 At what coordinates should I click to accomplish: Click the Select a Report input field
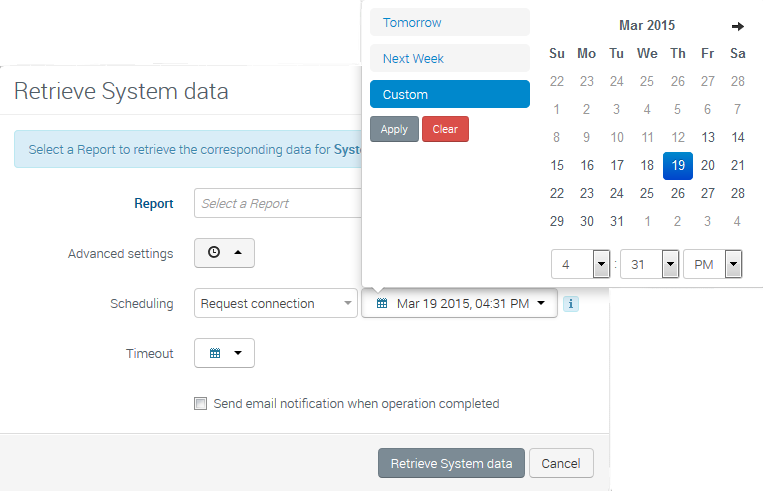tap(278, 203)
